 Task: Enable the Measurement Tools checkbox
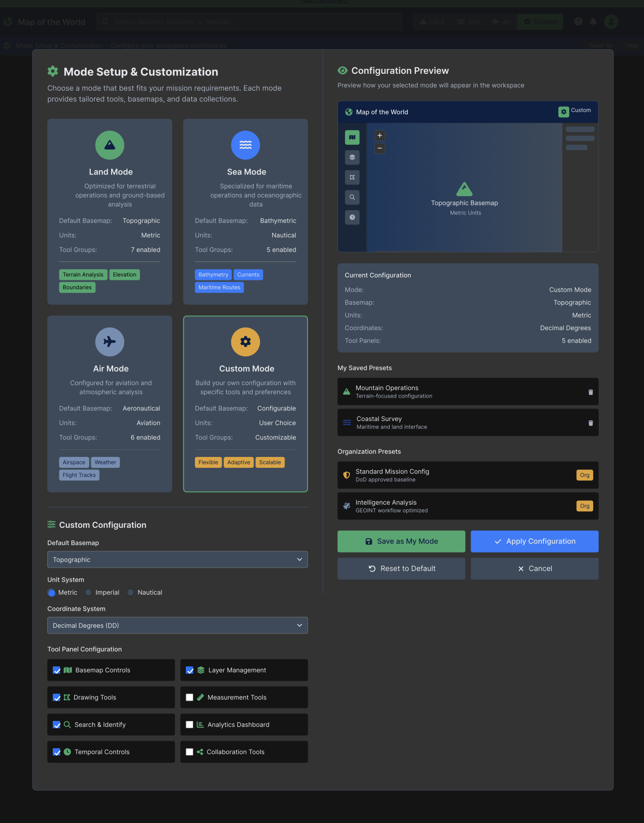point(189,697)
